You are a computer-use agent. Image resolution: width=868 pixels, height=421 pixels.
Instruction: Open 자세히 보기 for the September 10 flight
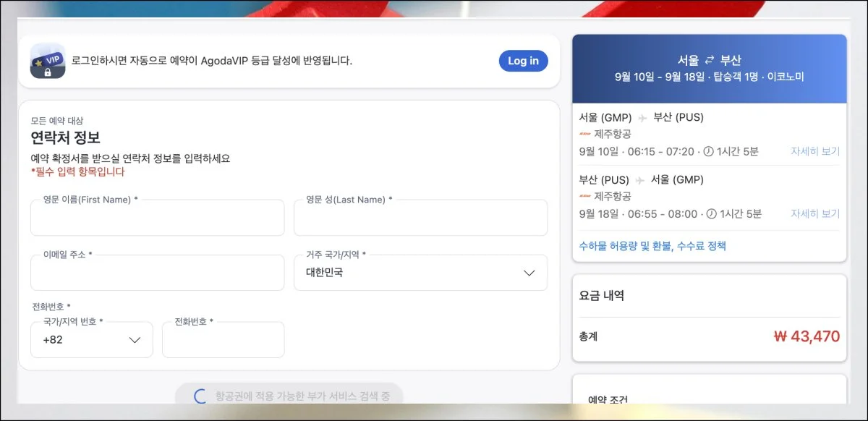point(814,151)
